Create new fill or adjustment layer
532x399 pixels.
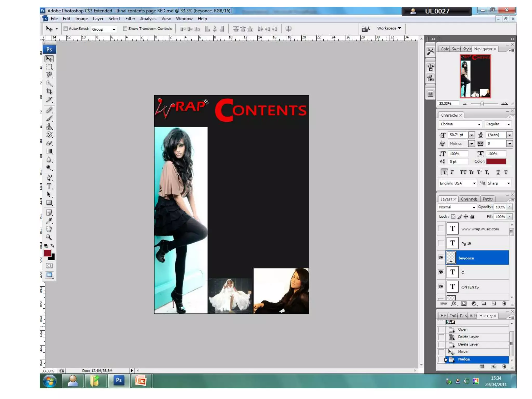tap(474, 303)
